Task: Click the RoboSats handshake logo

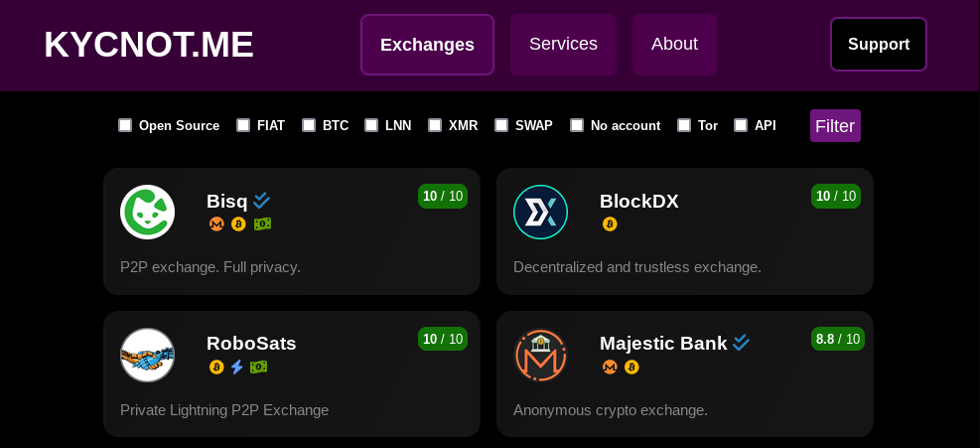Action: [x=148, y=355]
